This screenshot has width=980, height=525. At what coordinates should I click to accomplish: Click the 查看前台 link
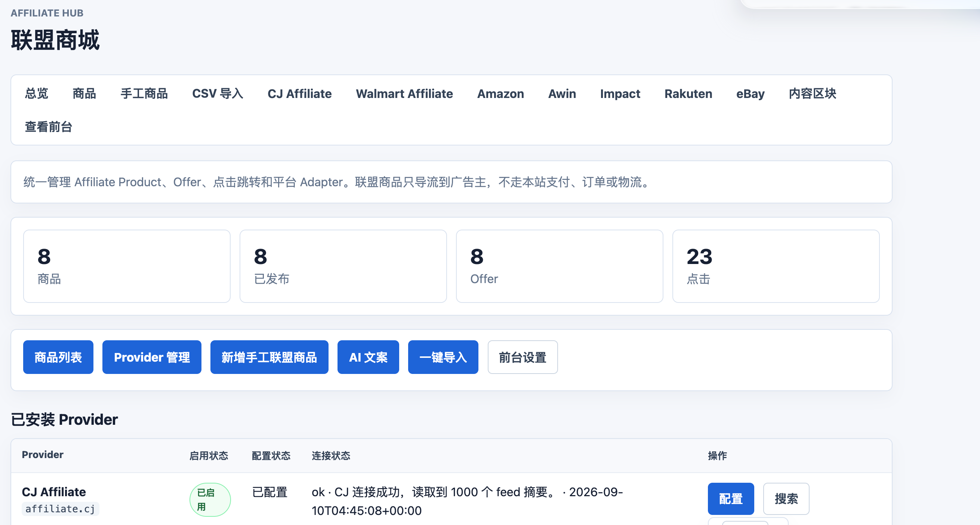49,127
